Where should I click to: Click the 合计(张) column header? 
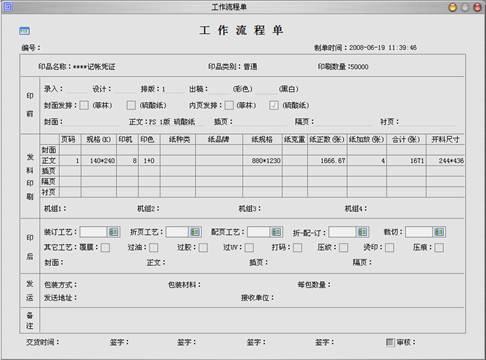click(x=406, y=139)
